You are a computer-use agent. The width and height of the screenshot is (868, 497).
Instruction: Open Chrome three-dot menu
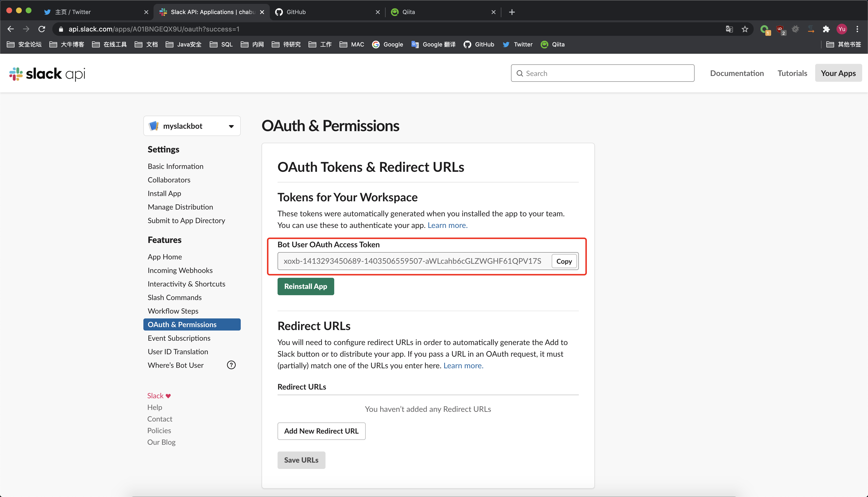coord(857,29)
